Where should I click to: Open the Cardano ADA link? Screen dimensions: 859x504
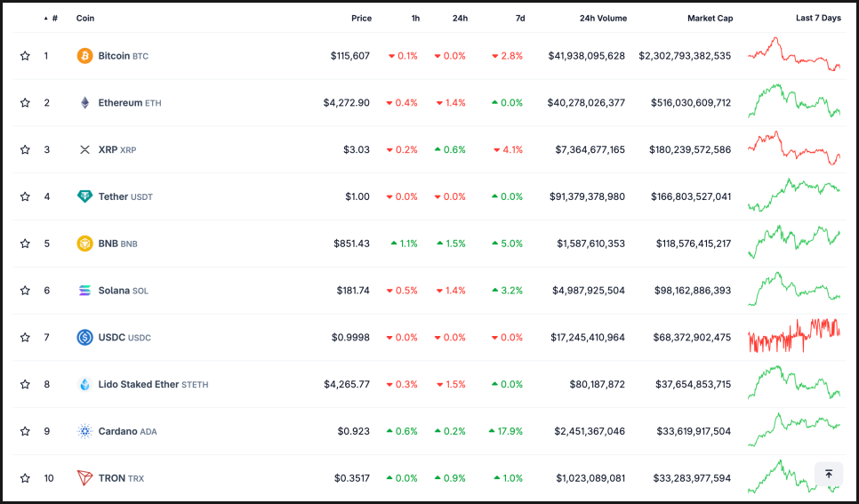pos(128,431)
